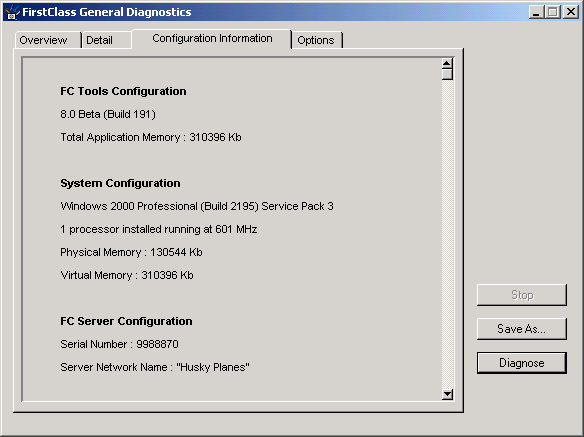Maximize the General Diagnostics window
Viewport: 584px width, 437px height.
553,12
